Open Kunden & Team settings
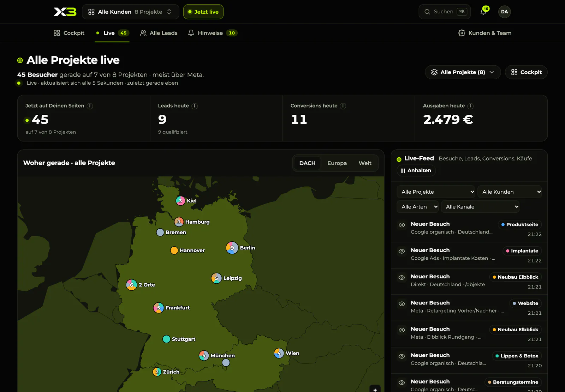Image resolution: width=565 pixels, height=392 pixels. click(x=485, y=33)
